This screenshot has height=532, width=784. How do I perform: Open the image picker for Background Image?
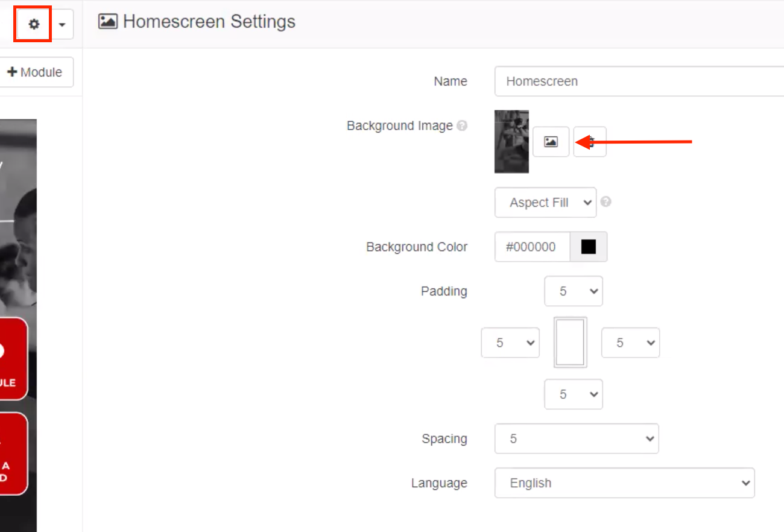551,141
